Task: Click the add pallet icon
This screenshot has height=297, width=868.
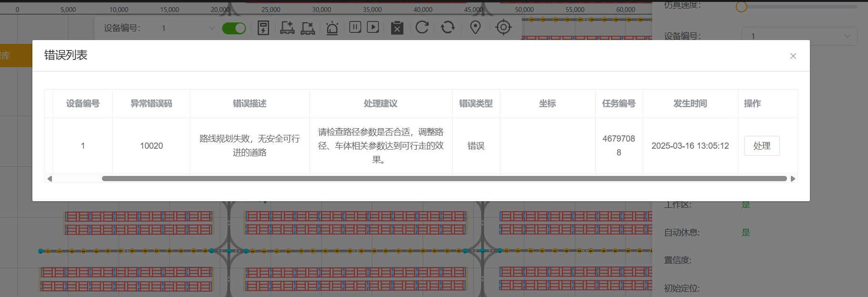Action: tap(287, 28)
